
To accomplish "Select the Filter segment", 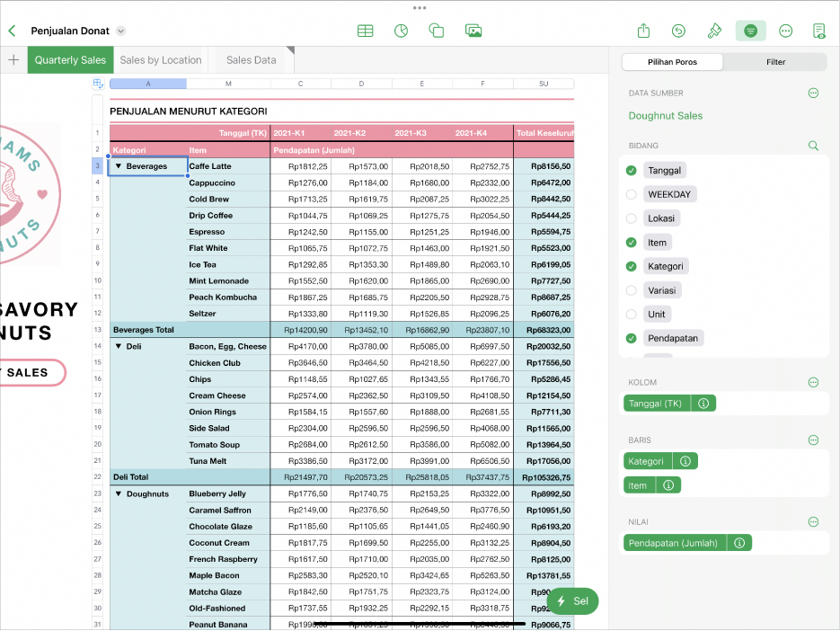I will coord(775,62).
